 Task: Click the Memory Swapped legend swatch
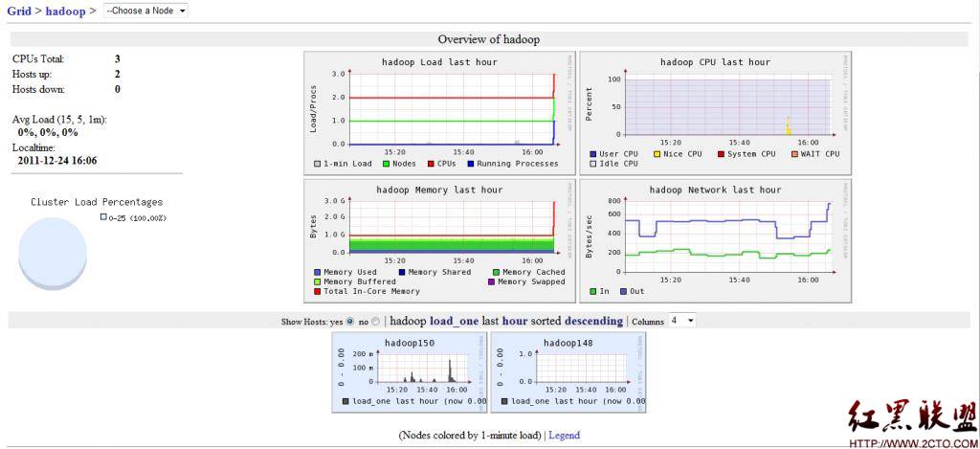tap(491, 282)
